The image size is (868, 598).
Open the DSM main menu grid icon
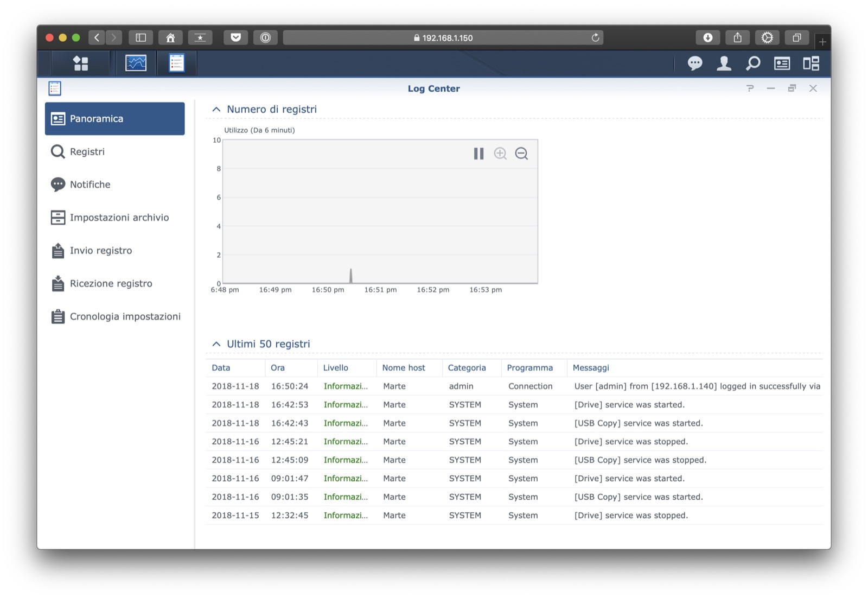click(x=81, y=63)
